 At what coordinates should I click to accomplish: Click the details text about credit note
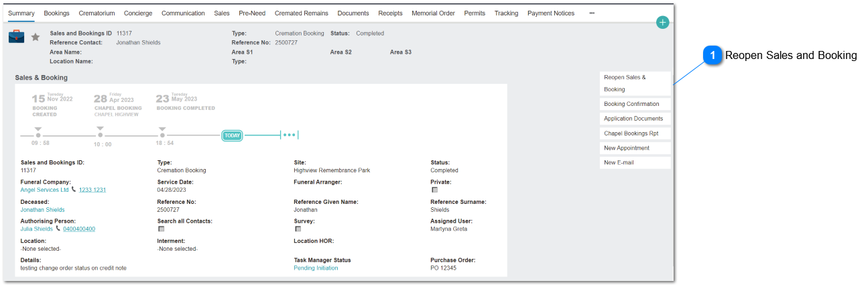[x=74, y=268]
